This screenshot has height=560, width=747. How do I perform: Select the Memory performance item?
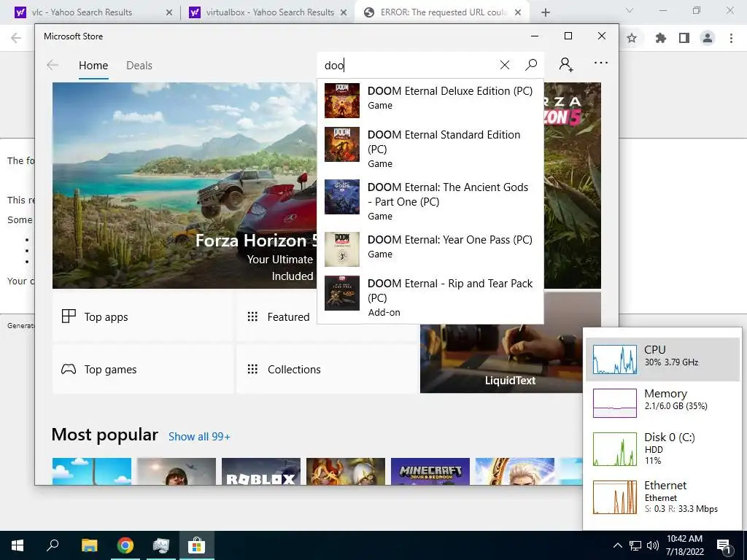pos(662,402)
